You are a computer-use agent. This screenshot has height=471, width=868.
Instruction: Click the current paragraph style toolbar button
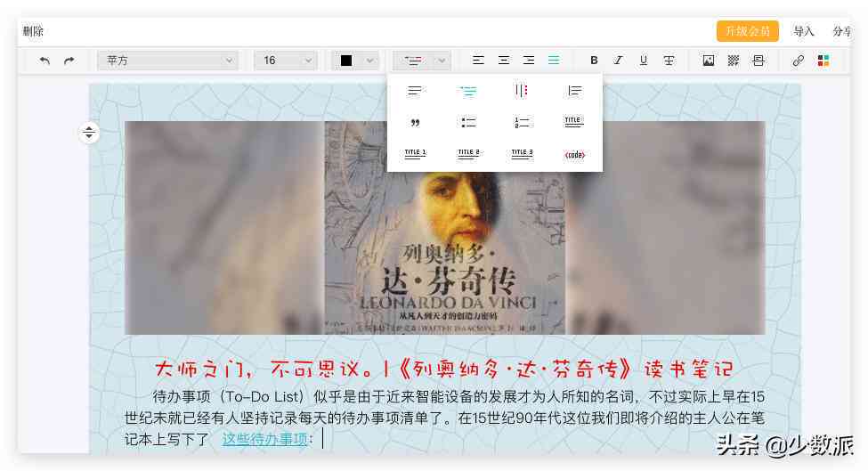pos(413,61)
